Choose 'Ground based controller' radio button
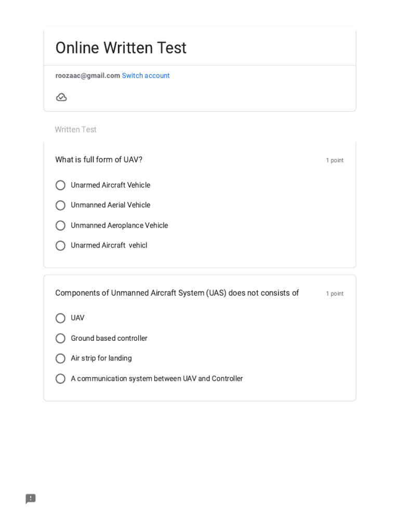Image resolution: width=399 pixels, height=532 pixels. [61, 338]
